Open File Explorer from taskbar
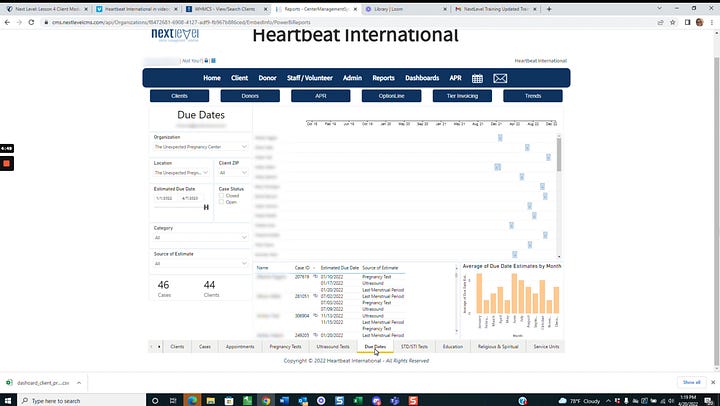The image size is (720, 406). click(x=210, y=400)
